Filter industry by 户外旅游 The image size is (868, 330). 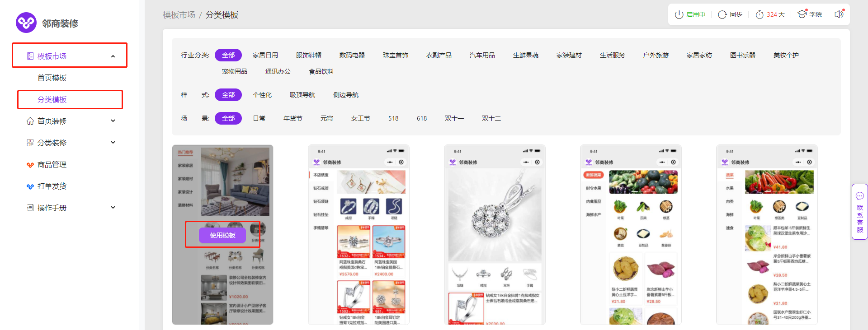pos(656,55)
